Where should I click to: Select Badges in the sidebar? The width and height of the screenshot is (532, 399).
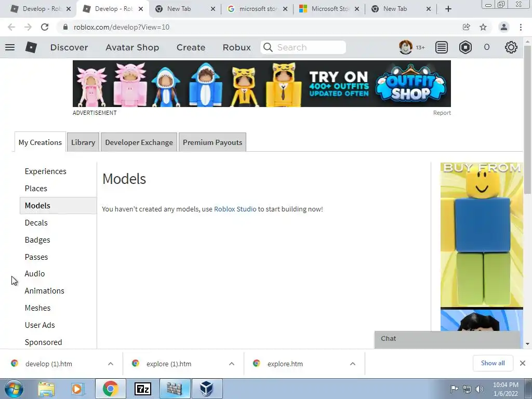37,240
